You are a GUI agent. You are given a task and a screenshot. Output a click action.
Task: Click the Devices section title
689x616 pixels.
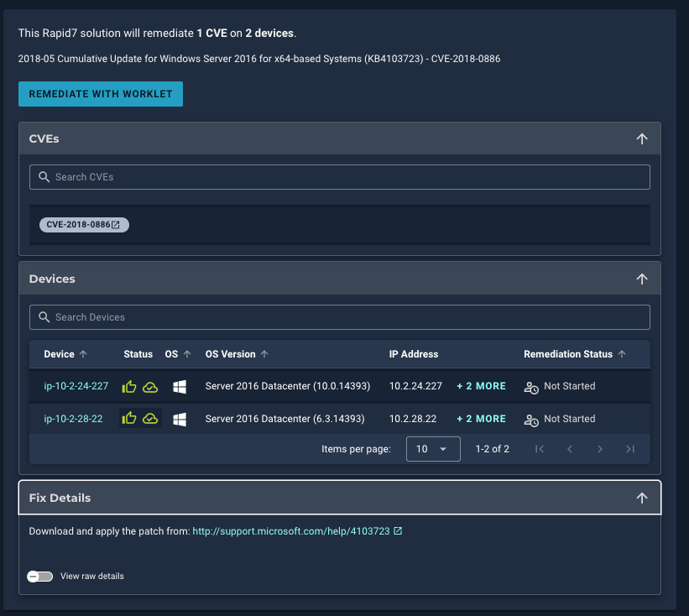(52, 279)
